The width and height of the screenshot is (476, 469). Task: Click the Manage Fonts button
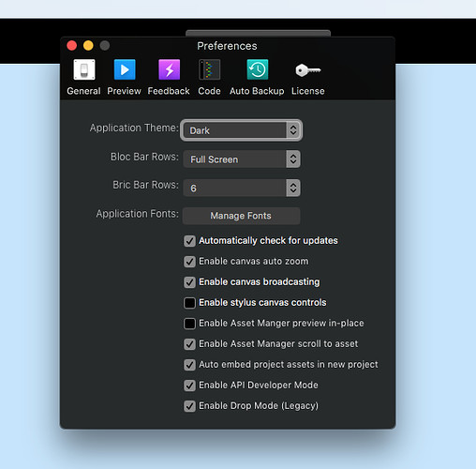pyautogui.click(x=241, y=216)
